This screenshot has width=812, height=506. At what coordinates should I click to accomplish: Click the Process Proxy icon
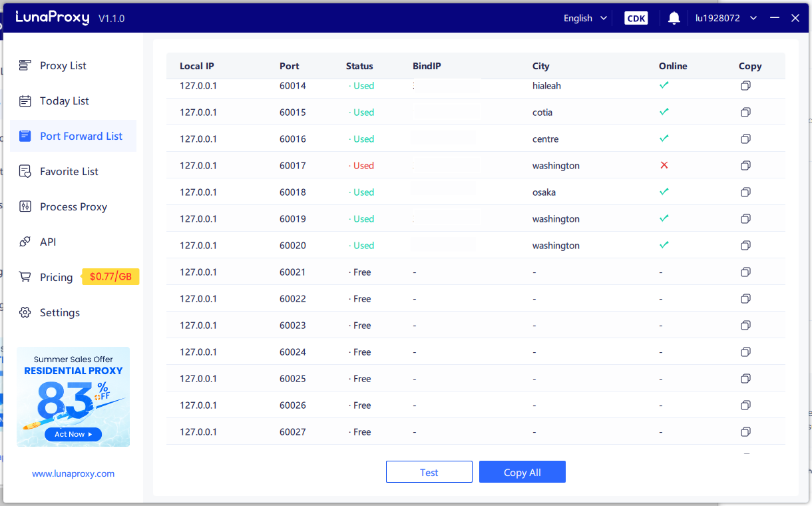25,206
